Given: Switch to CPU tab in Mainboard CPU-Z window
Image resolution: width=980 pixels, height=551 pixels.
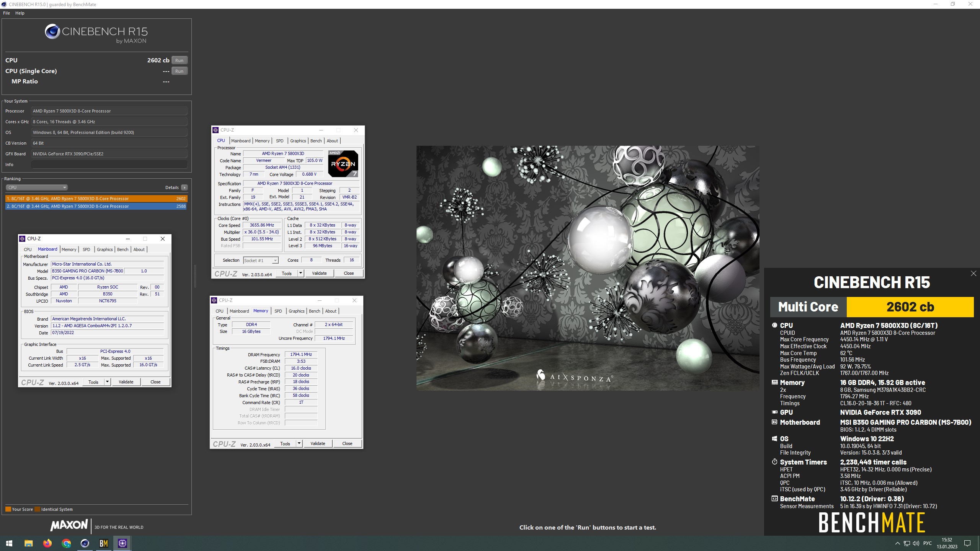Looking at the screenshot, I should 28,249.
